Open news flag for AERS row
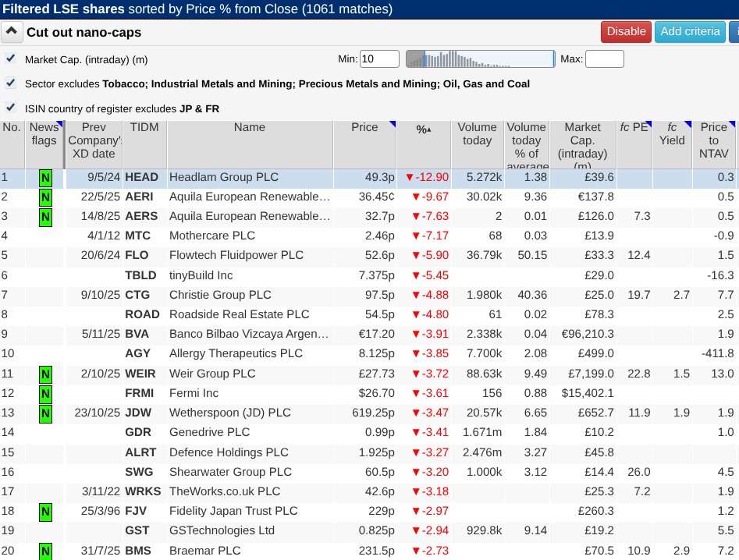 click(x=45, y=217)
